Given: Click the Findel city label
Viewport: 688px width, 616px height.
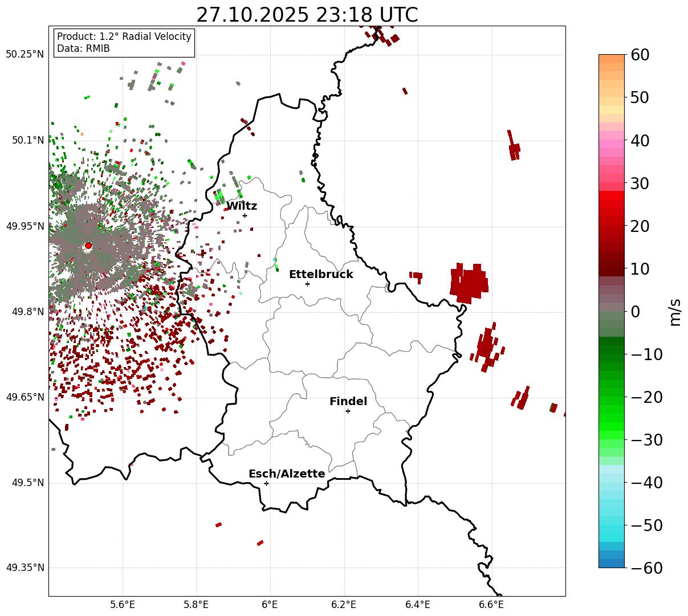Looking at the screenshot, I should coord(348,402).
